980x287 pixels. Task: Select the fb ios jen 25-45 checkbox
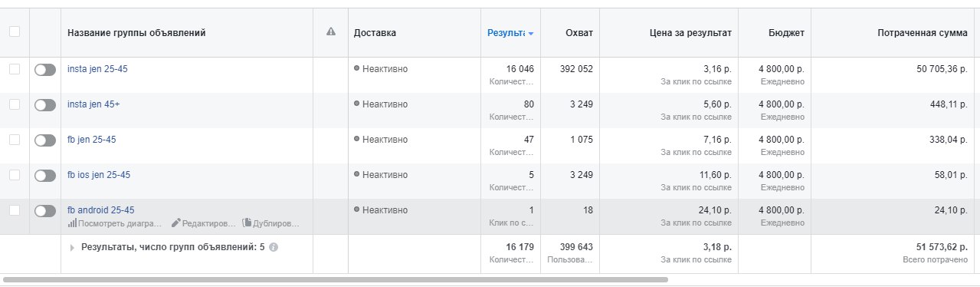15,175
